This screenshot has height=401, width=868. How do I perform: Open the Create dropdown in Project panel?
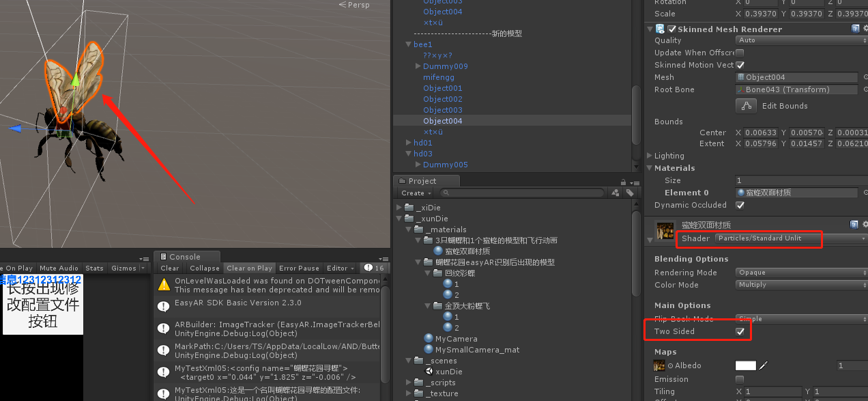pyautogui.click(x=417, y=193)
